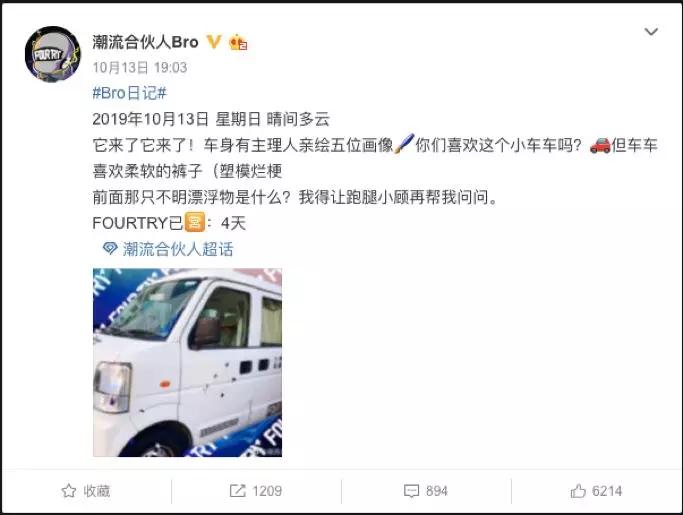683x515 pixels.
Task: Click the repost count 1209
Action: pos(267,491)
